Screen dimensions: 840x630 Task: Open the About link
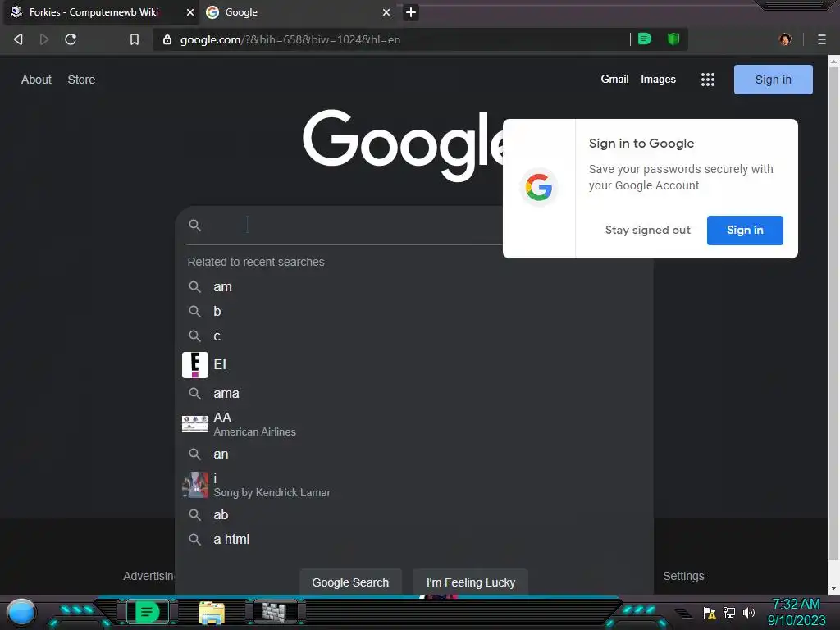tap(36, 80)
